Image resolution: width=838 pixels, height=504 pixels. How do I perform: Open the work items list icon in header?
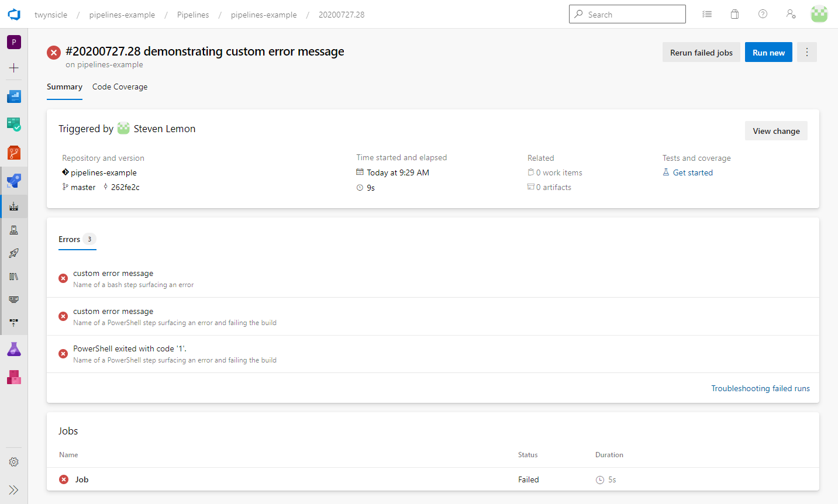(707, 14)
